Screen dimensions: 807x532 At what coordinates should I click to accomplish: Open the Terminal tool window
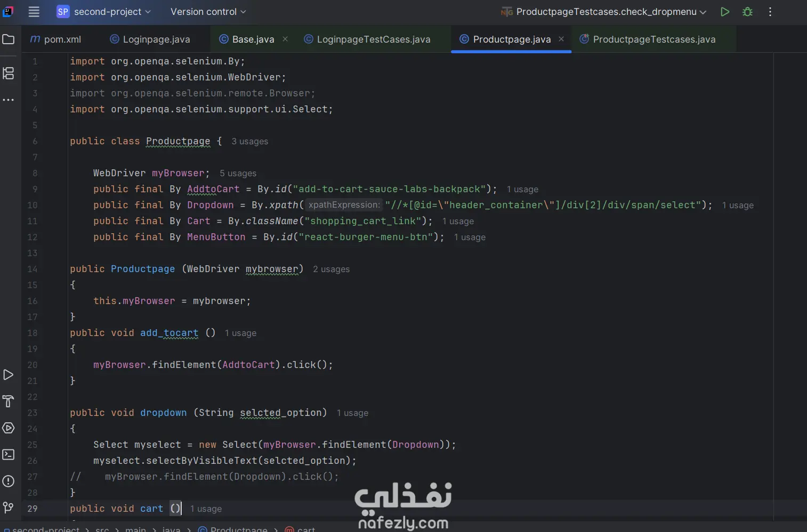(x=9, y=454)
